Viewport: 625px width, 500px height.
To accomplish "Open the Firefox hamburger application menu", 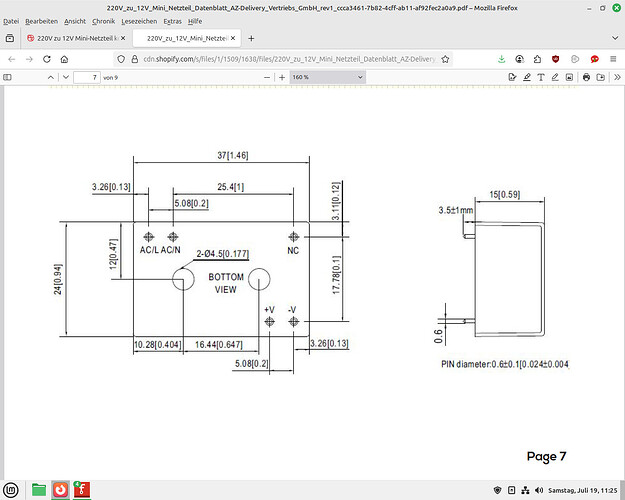I will pyautogui.click(x=612, y=58).
